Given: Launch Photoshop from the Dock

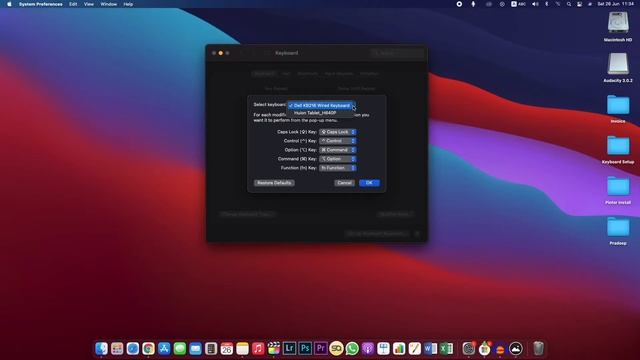Looking at the screenshot, I should (305, 349).
